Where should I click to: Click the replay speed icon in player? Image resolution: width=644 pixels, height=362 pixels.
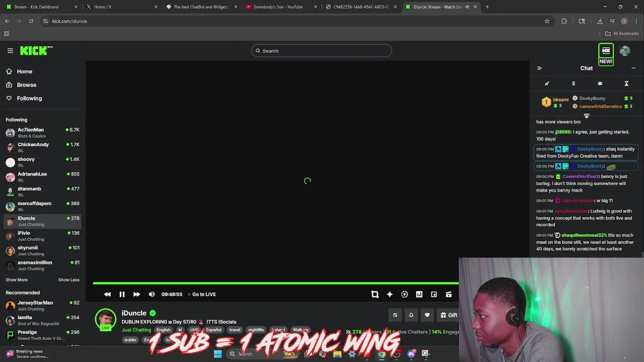[x=404, y=294]
